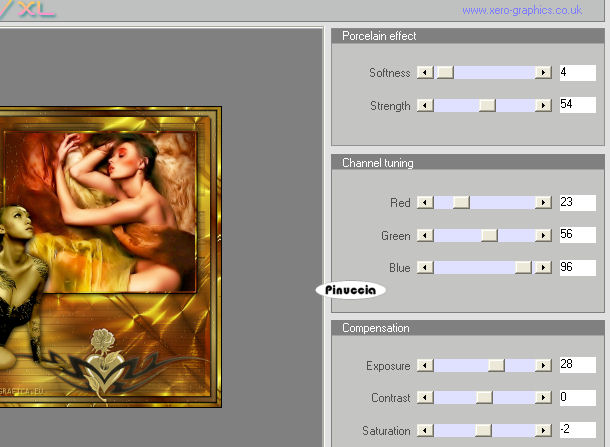Image resolution: width=610 pixels, height=447 pixels.
Task: Decrease Exposure with its left arrow
Action: 425,365
